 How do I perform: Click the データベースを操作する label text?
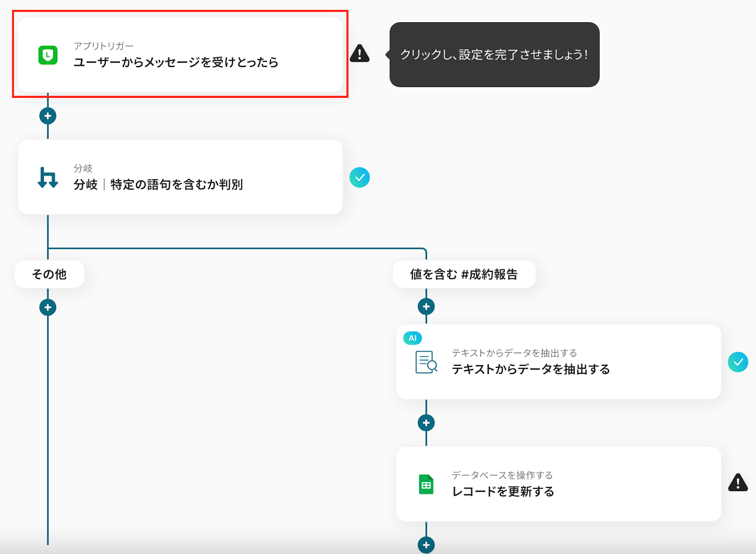pos(502,475)
